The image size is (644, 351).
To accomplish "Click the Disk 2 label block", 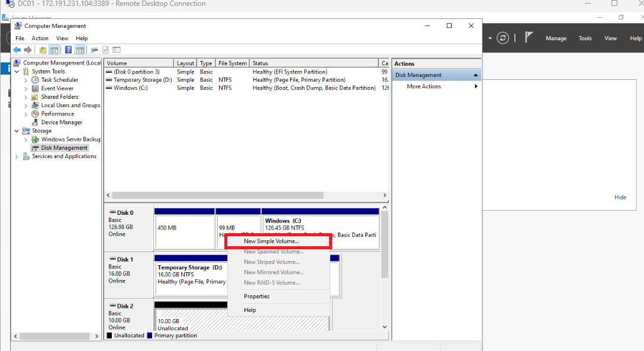I will click(128, 316).
